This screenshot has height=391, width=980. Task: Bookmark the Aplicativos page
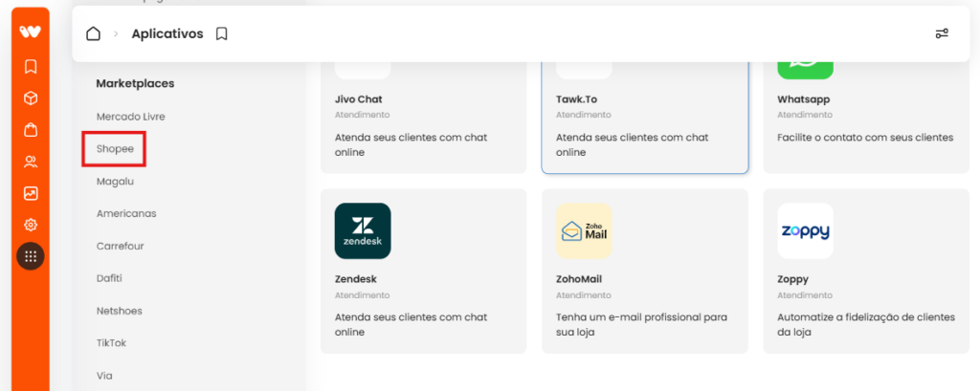[221, 33]
